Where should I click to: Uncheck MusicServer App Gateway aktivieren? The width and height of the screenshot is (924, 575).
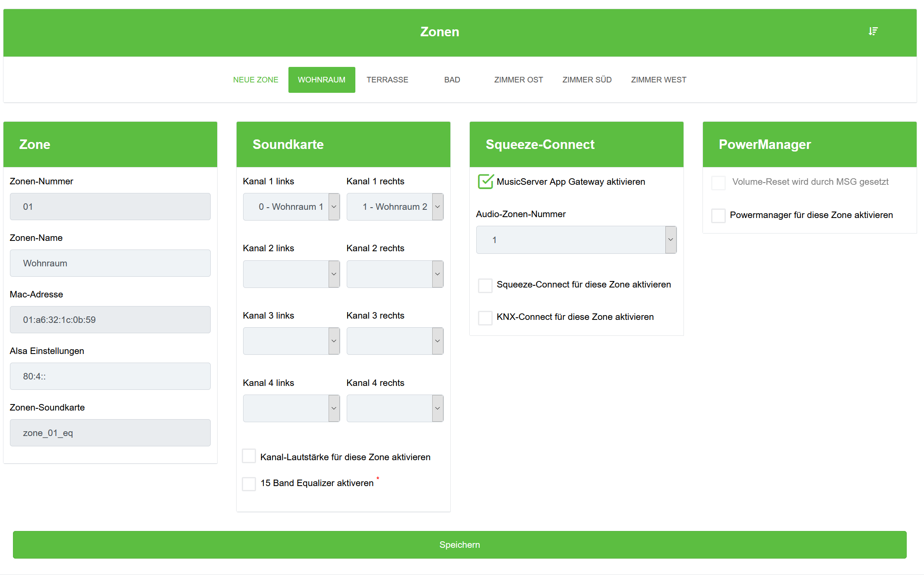[x=485, y=182]
